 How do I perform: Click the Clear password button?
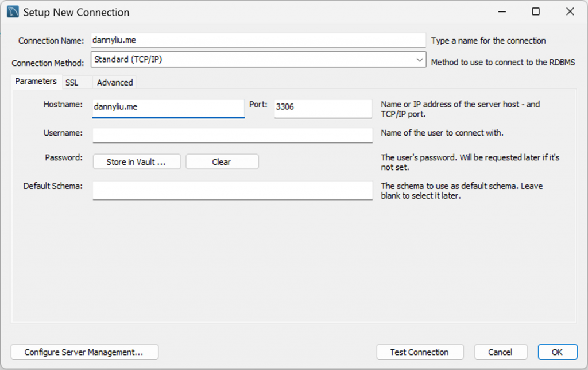pyautogui.click(x=222, y=162)
